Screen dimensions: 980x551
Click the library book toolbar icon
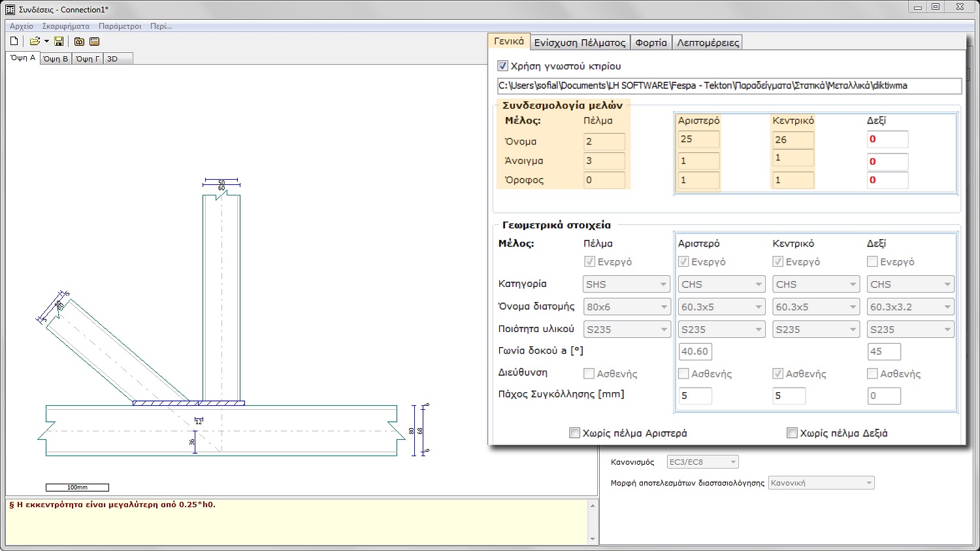79,41
